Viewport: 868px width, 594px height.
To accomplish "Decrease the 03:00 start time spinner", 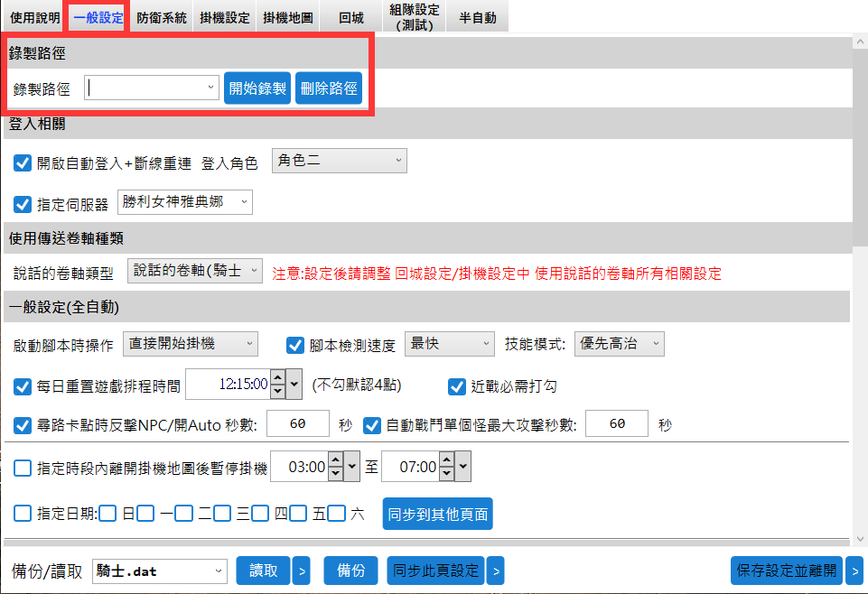I will click(x=335, y=473).
